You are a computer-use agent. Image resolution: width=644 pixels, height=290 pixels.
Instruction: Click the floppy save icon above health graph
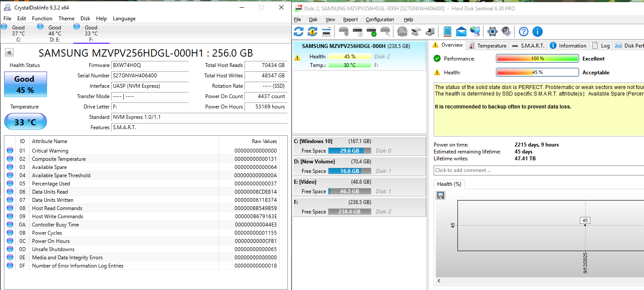tap(441, 195)
